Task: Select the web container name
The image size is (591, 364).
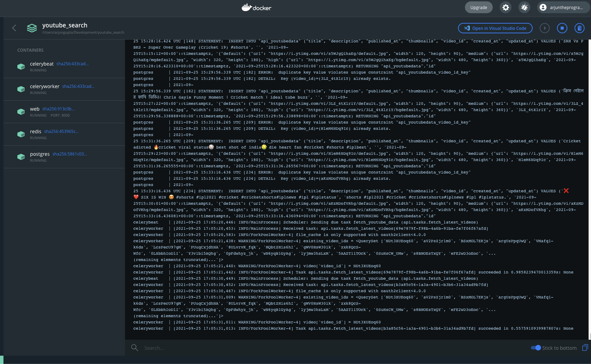Action: 35,109
